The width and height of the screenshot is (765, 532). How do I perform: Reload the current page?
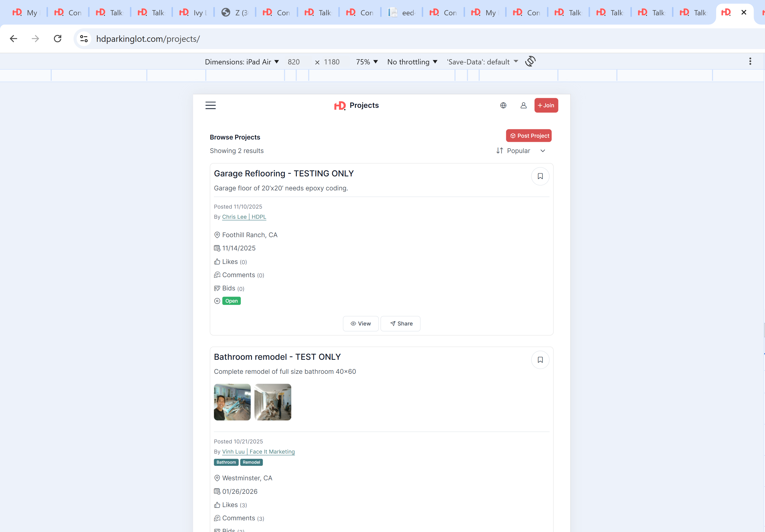(x=58, y=39)
